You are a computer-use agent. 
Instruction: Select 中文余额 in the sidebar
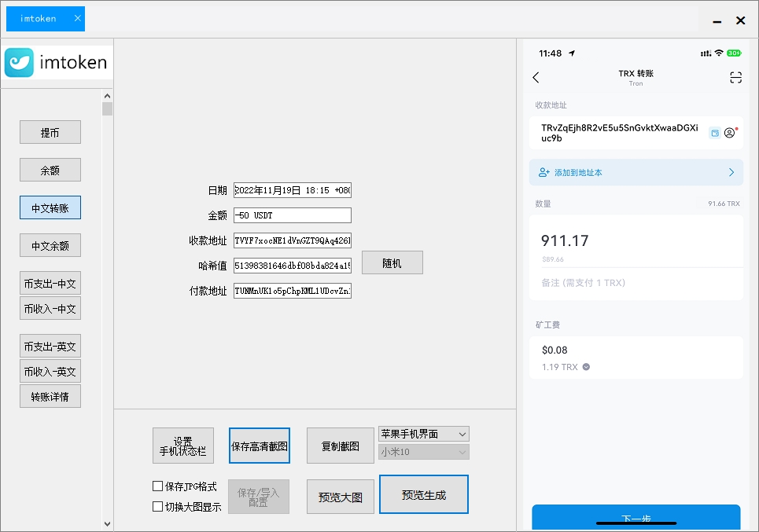coord(50,245)
